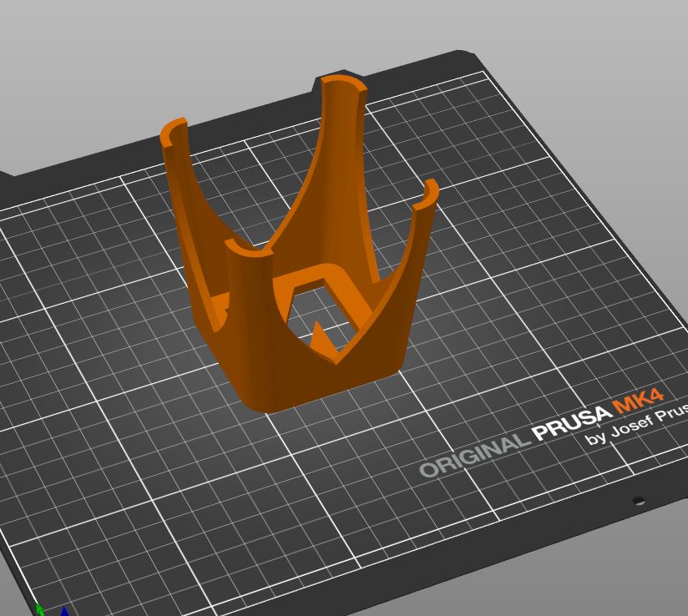Click the blue Z axis arrow
688x616 pixels.
click(x=64, y=611)
